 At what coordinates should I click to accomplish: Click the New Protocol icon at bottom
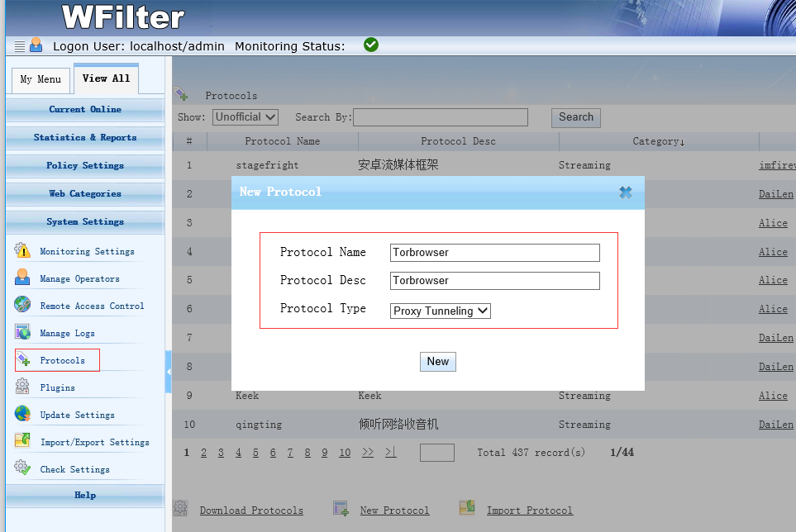341,508
